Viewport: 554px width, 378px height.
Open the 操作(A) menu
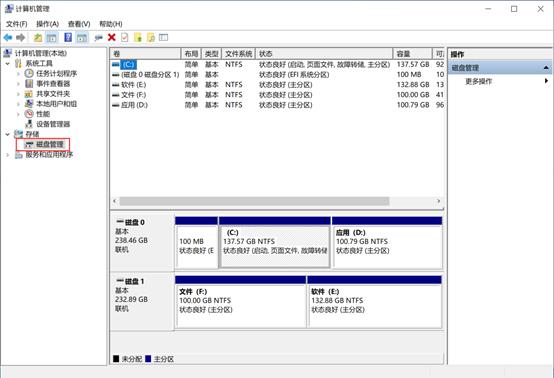point(47,24)
